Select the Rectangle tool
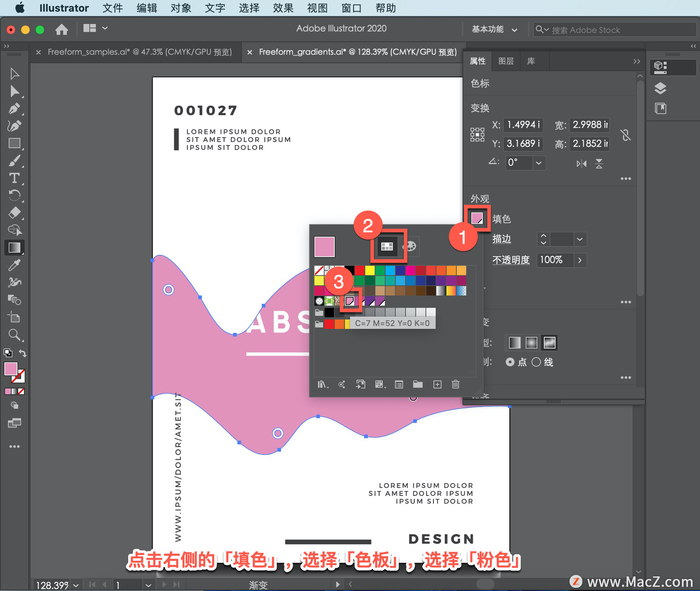Image resolution: width=700 pixels, height=591 pixels. click(15, 144)
